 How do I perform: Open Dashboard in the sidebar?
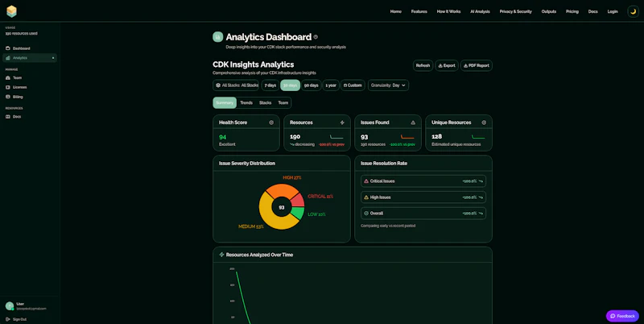click(30, 48)
